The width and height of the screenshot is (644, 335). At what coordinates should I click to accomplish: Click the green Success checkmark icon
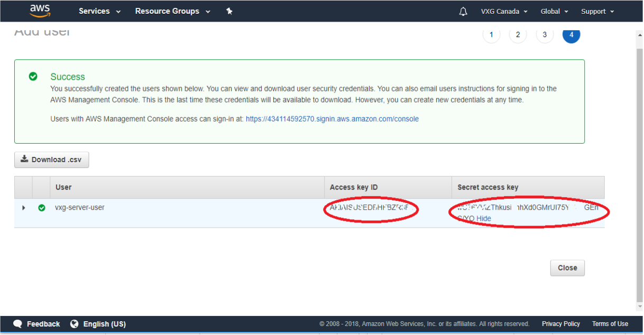[x=33, y=77]
